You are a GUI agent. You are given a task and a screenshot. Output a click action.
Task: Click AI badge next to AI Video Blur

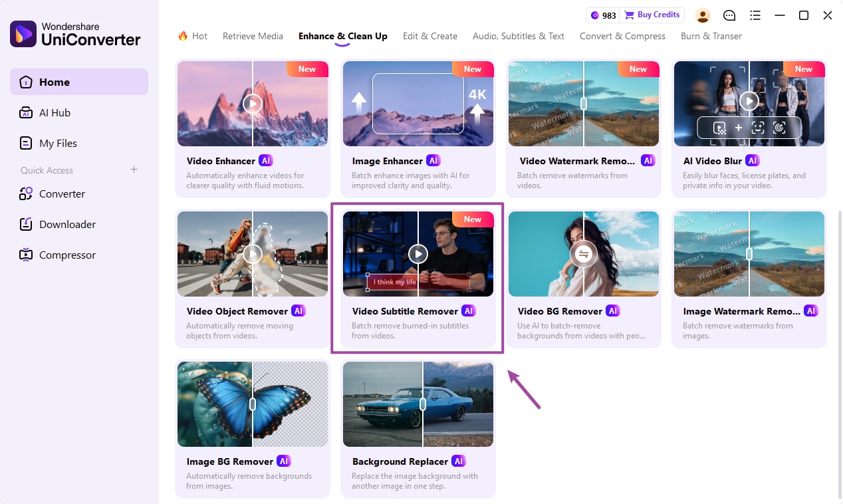[x=753, y=160]
